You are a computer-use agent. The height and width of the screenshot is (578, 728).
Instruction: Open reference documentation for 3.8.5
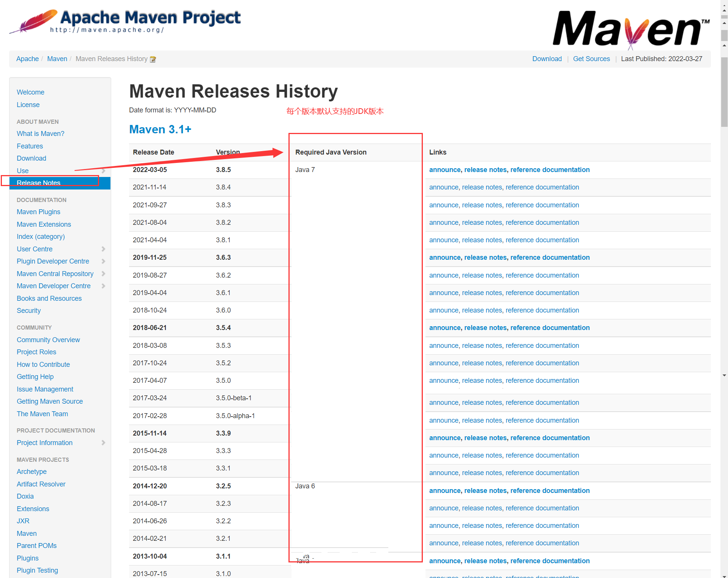click(x=550, y=170)
